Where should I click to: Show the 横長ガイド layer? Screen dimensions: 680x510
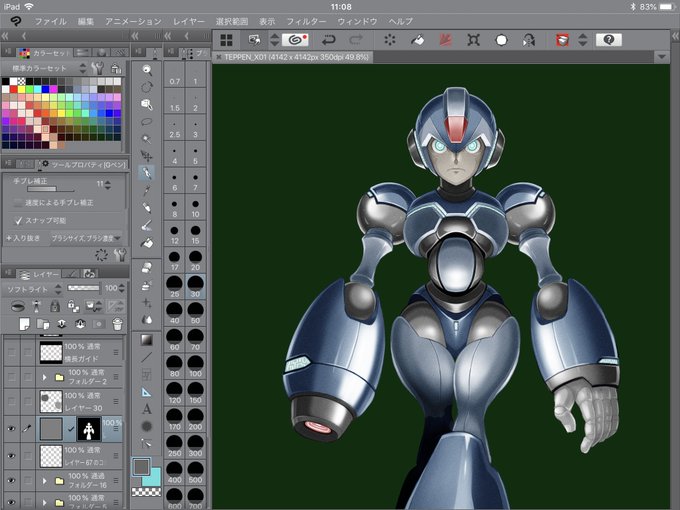coord(11,352)
